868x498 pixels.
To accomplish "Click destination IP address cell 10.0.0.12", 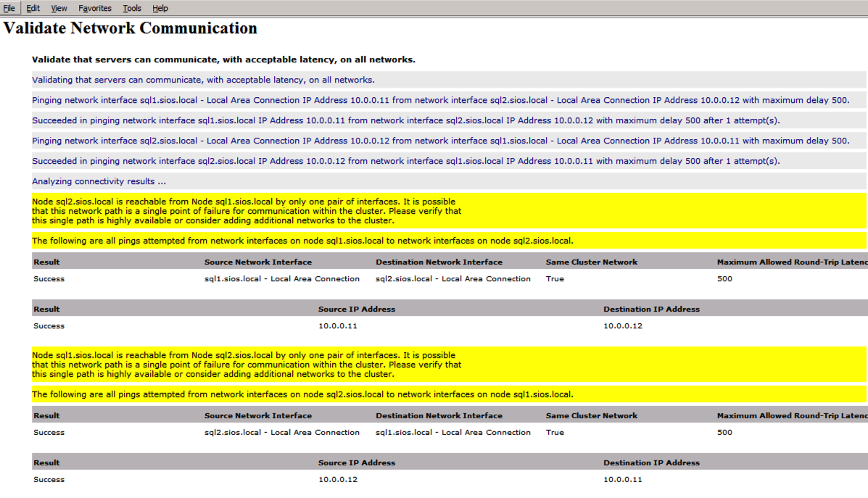I will [x=623, y=325].
